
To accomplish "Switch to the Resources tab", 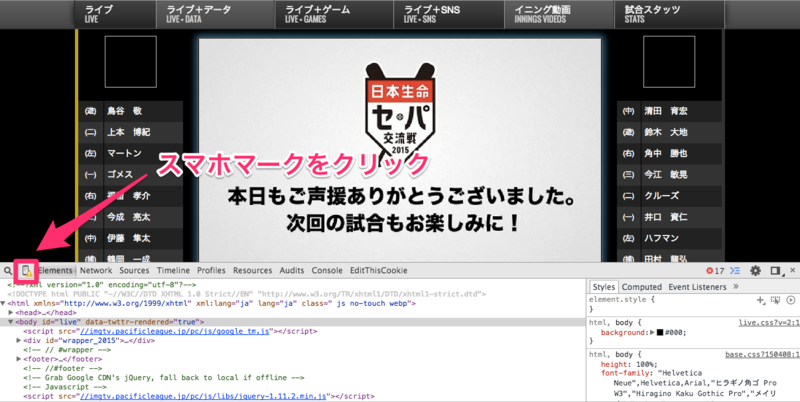I will tap(253, 270).
